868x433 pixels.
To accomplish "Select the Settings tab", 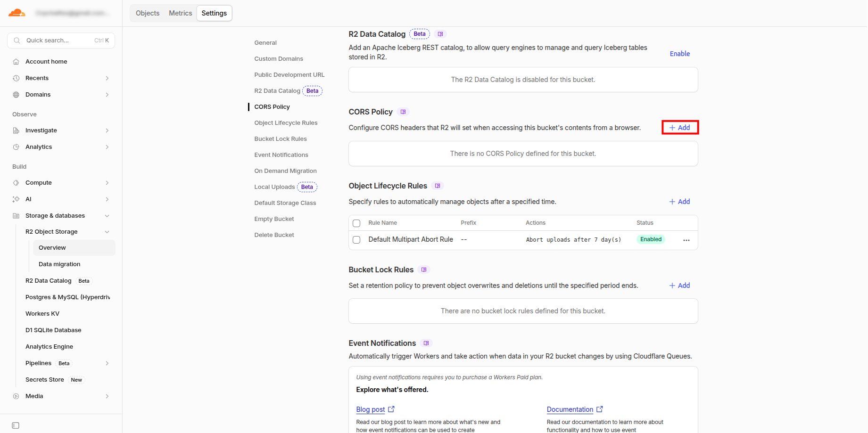I will pos(214,13).
